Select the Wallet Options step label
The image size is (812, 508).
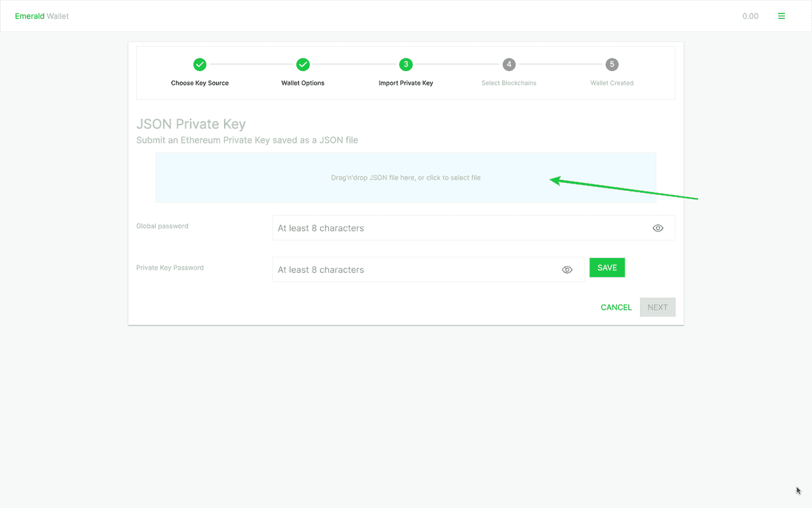coord(303,83)
